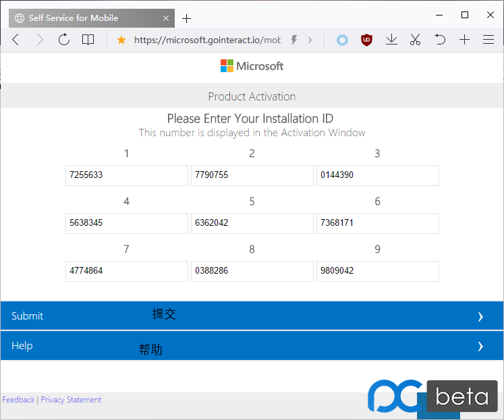Open the Feedback link
The width and height of the screenshot is (504, 420).
pyautogui.click(x=18, y=400)
